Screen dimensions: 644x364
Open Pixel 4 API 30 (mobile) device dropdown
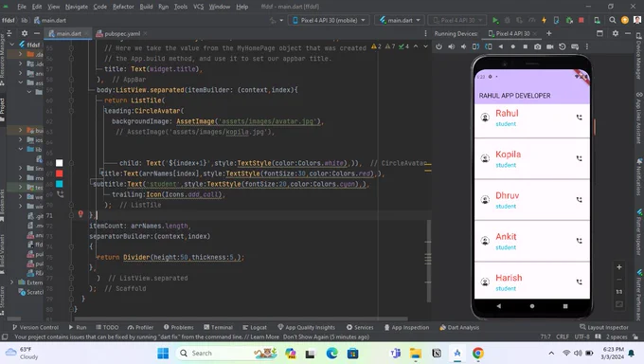click(x=329, y=20)
